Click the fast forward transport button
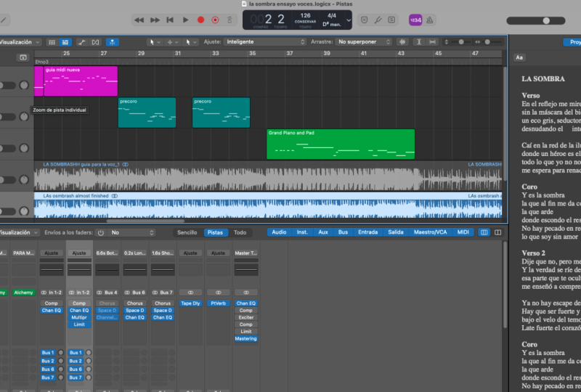The width and height of the screenshot is (581, 392). point(155,20)
